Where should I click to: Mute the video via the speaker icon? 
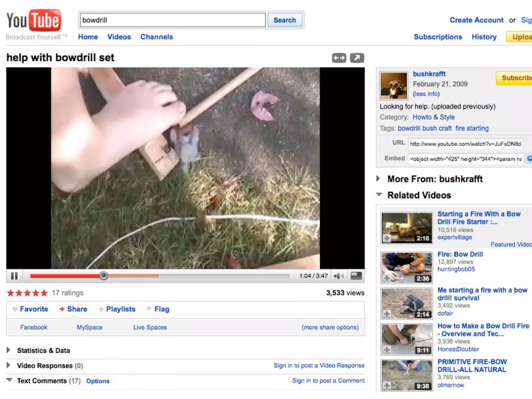coord(338,276)
